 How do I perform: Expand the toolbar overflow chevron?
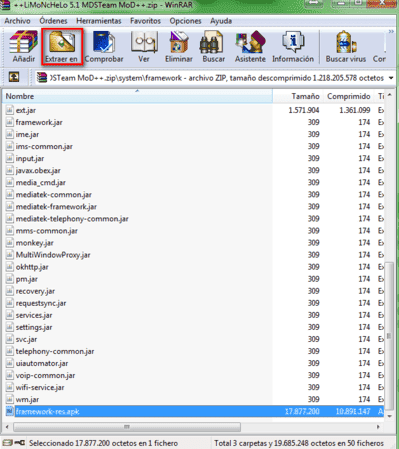coord(391,32)
